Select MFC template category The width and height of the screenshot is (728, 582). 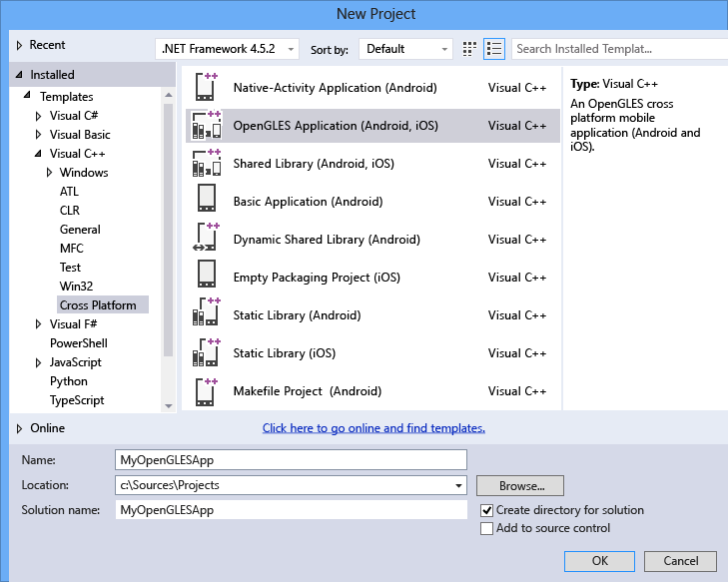click(72, 249)
